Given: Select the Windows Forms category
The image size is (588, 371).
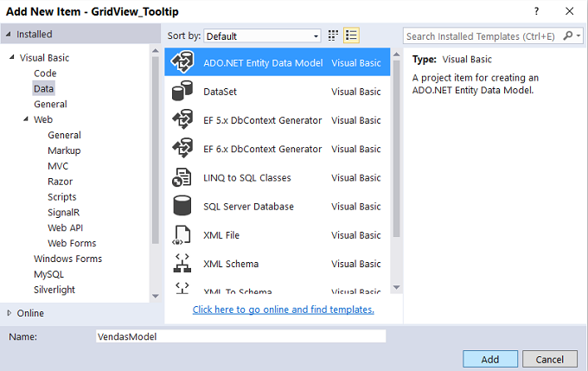Looking at the screenshot, I should [x=67, y=259].
